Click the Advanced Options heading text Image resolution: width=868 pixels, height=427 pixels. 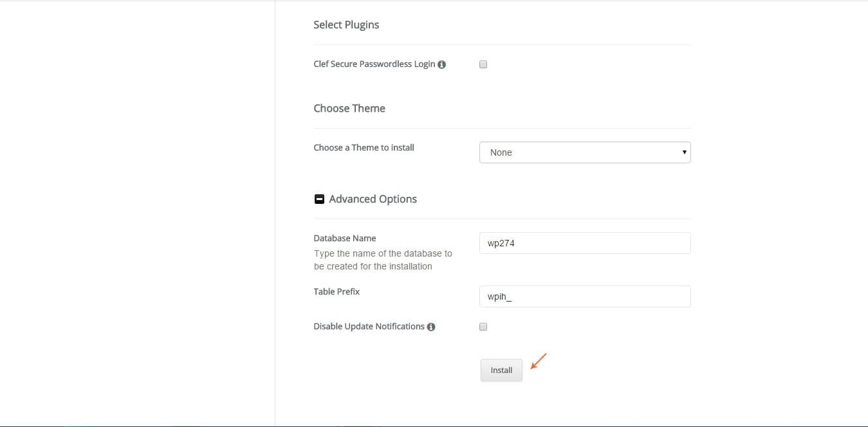click(373, 199)
